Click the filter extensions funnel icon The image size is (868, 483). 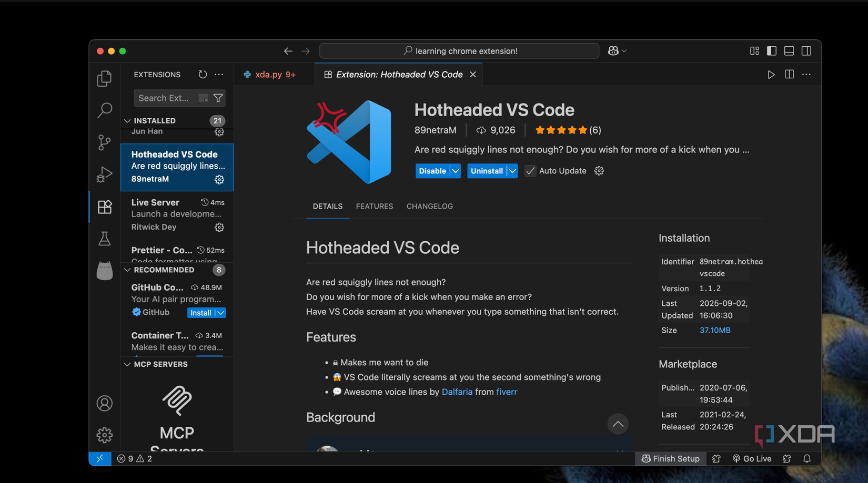(218, 98)
